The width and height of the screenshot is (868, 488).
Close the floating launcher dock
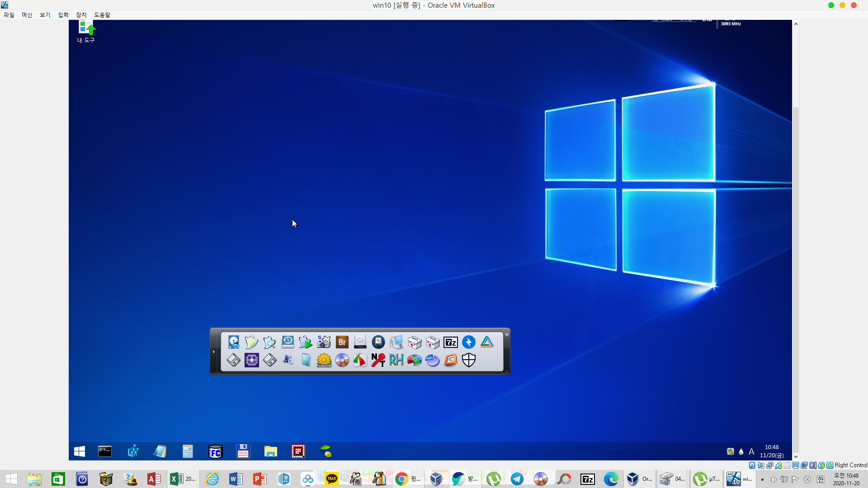[507, 335]
